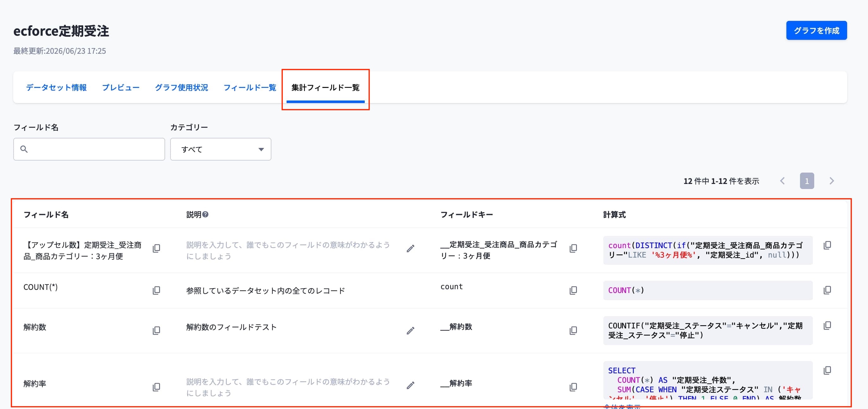The width and height of the screenshot is (868, 409).
Task: Copy the COUNT(*) formula
Action: 827,290
